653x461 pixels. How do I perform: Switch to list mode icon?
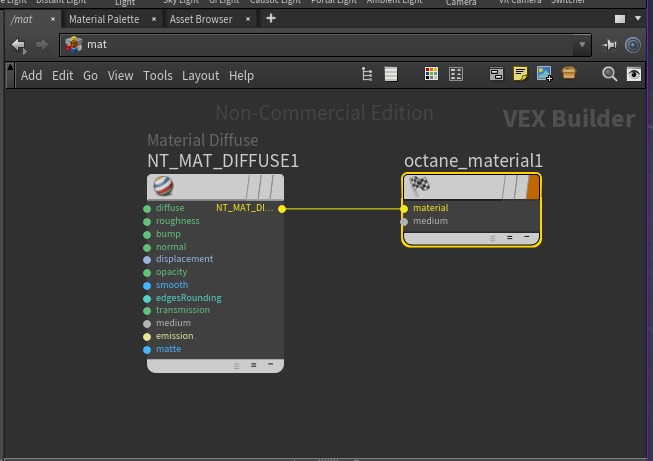(x=391, y=75)
